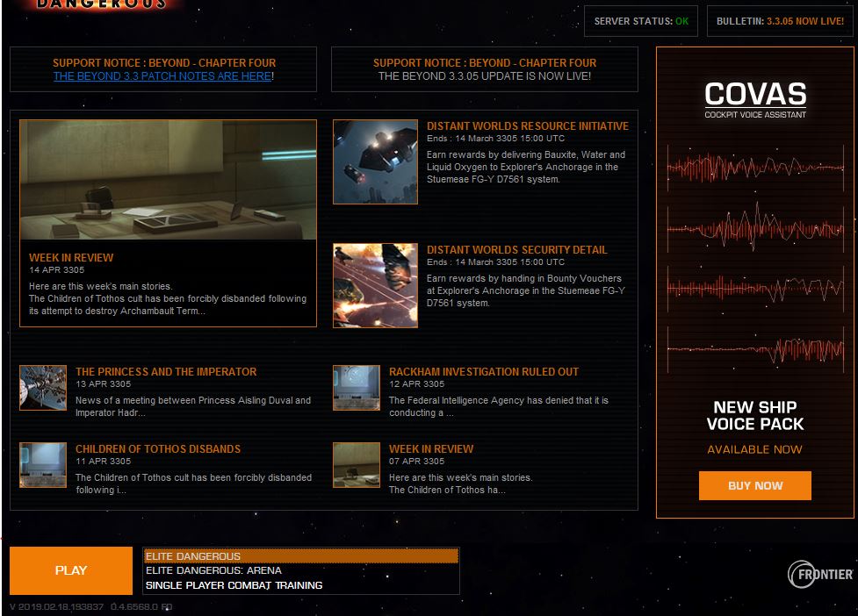Click the New Ship Voice Pack text

[755, 415]
